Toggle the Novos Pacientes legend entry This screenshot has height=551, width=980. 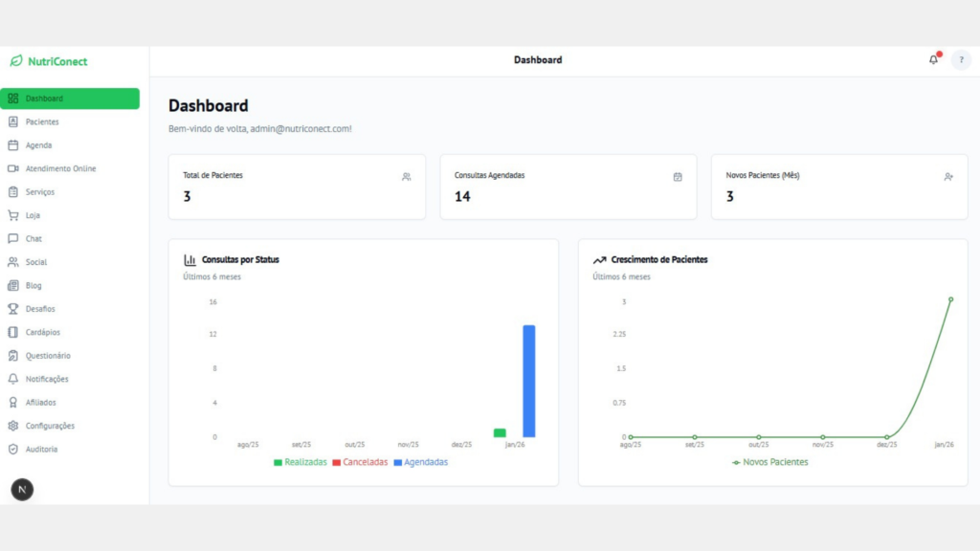[769, 462]
